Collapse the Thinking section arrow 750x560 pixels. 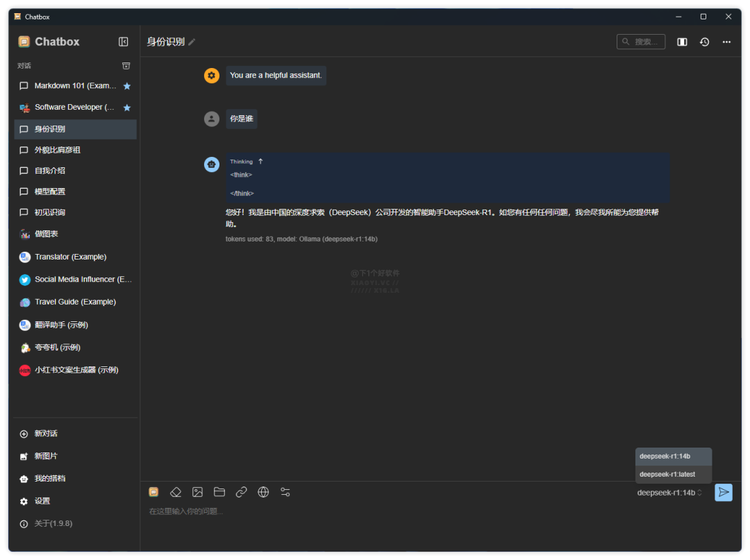(260, 162)
